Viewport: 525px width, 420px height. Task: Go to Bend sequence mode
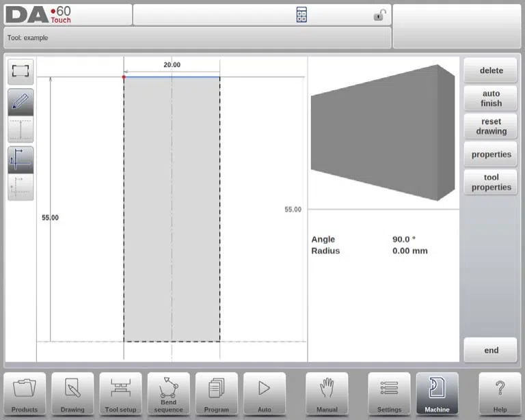click(x=168, y=394)
